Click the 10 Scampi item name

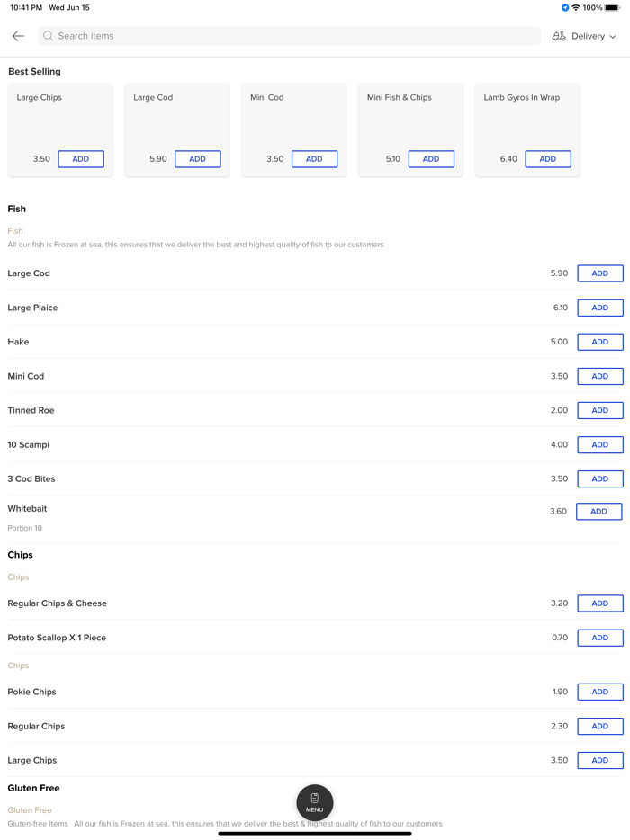click(x=29, y=444)
